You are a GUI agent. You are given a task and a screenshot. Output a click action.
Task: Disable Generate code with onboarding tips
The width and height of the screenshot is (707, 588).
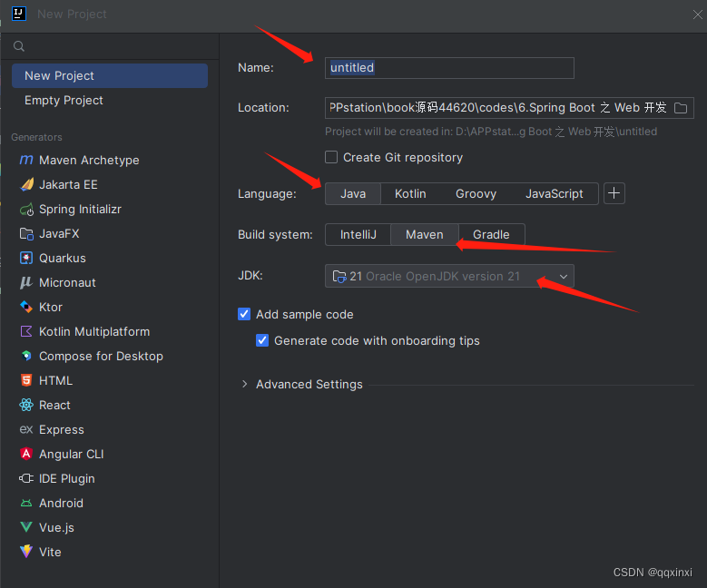pyautogui.click(x=262, y=341)
